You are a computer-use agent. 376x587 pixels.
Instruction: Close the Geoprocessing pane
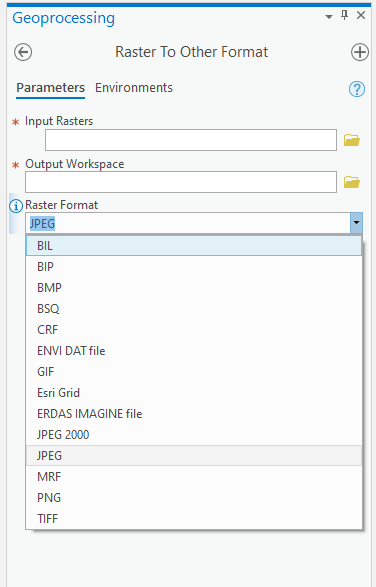pos(361,15)
